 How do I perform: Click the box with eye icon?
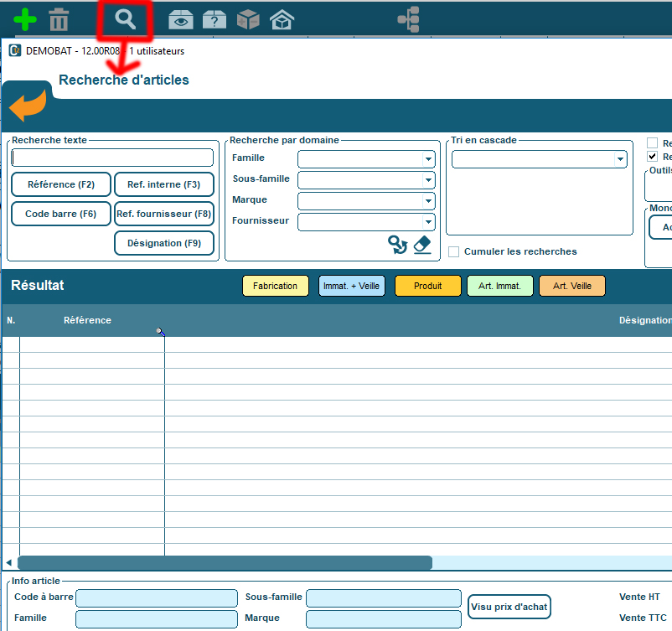pyautogui.click(x=180, y=19)
